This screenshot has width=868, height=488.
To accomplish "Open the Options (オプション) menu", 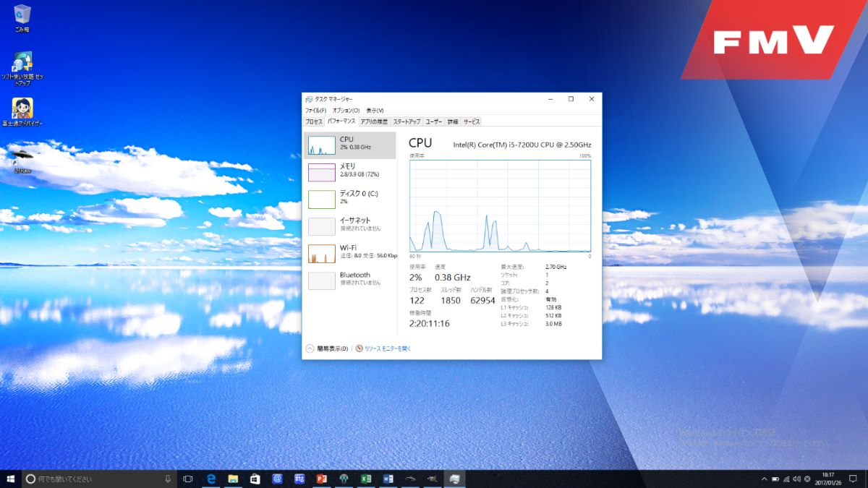I will point(346,111).
